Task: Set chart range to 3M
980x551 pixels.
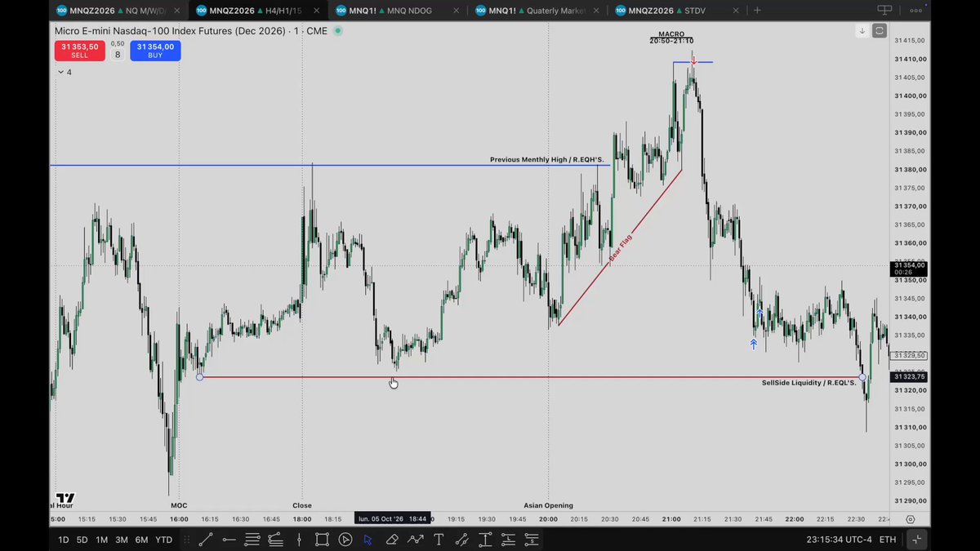Action: pos(122,540)
